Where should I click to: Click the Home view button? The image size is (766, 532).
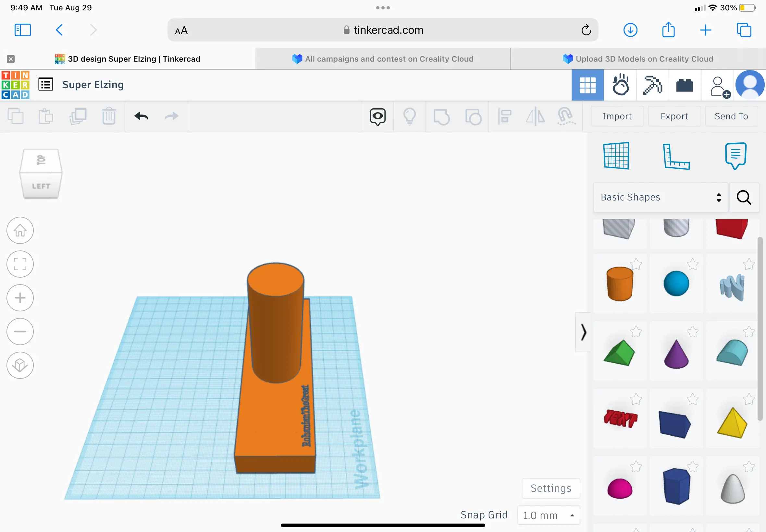click(20, 230)
